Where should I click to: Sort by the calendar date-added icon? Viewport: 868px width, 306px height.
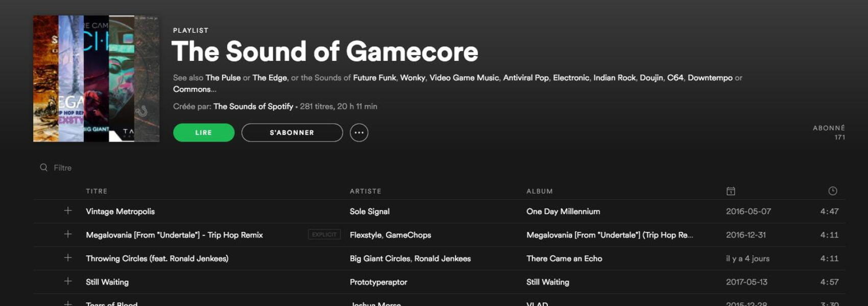click(x=731, y=191)
